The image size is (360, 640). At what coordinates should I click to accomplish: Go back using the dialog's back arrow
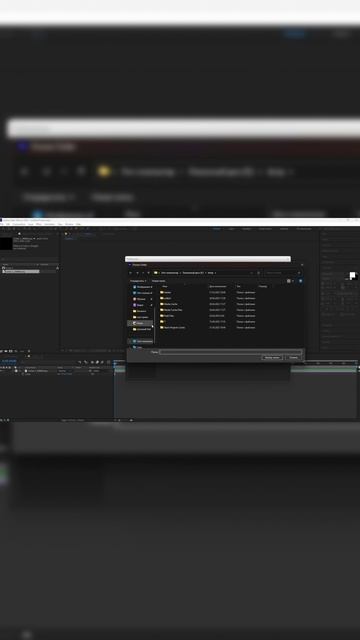tap(131, 273)
